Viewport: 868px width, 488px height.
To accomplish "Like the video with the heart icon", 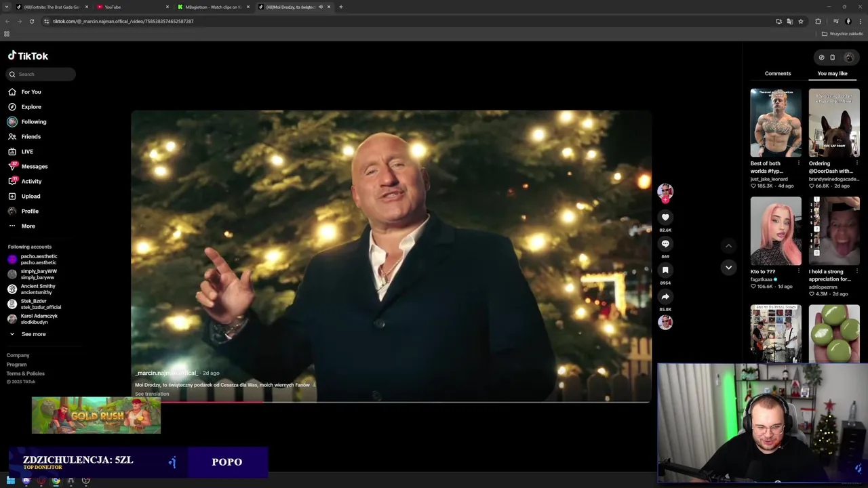I will (x=665, y=217).
